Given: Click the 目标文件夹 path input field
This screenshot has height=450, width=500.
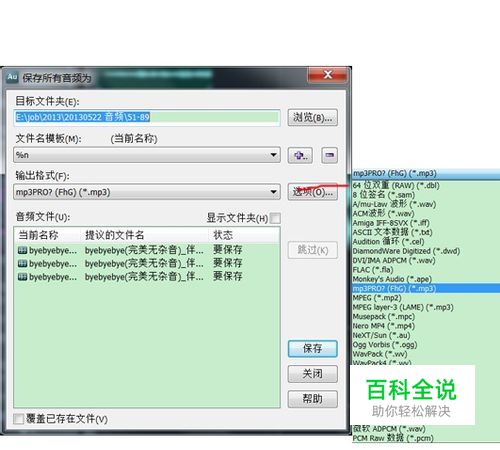Looking at the screenshot, I should pyautogui.click(x=147, y=117).
